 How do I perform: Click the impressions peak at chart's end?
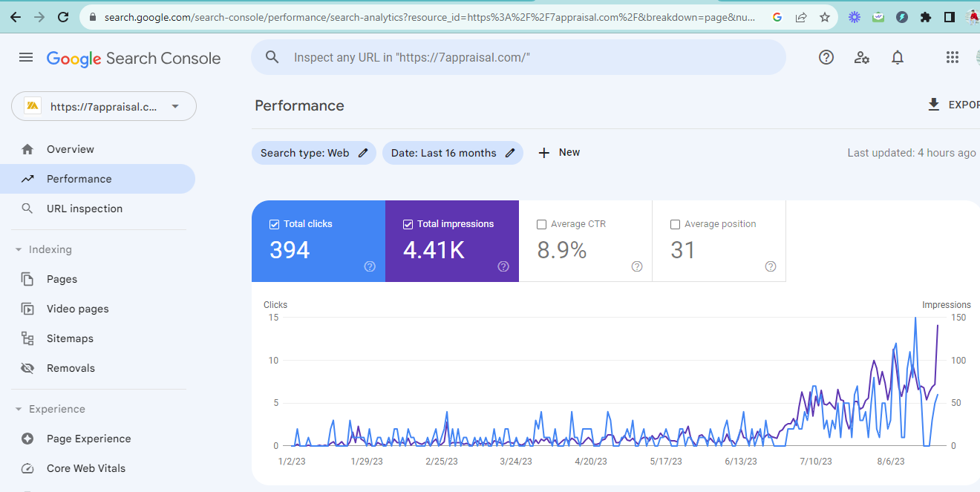[938, 325]
